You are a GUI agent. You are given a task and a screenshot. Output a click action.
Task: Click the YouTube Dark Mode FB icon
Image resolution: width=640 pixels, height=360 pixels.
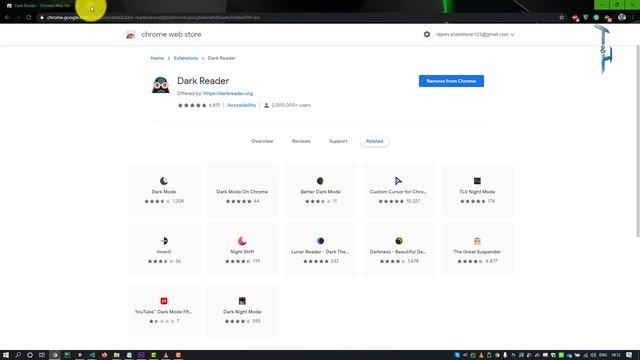pos(164,301)
